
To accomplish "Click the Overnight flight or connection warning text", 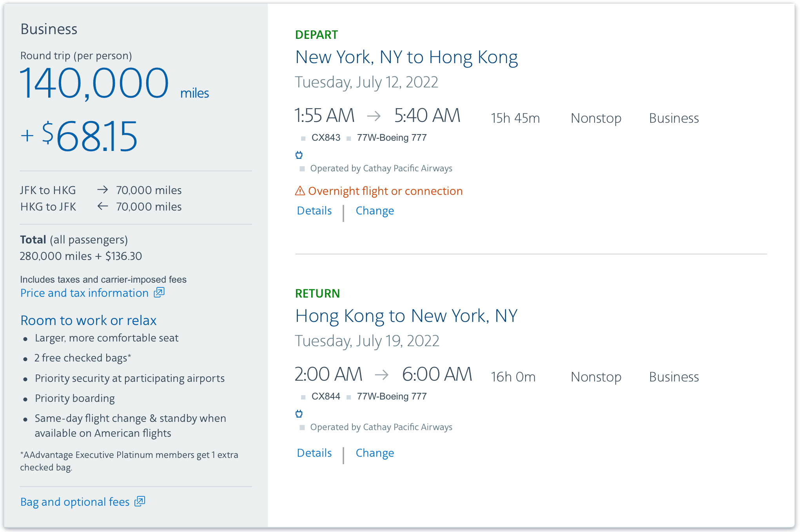I will click(x=385, y=191).
